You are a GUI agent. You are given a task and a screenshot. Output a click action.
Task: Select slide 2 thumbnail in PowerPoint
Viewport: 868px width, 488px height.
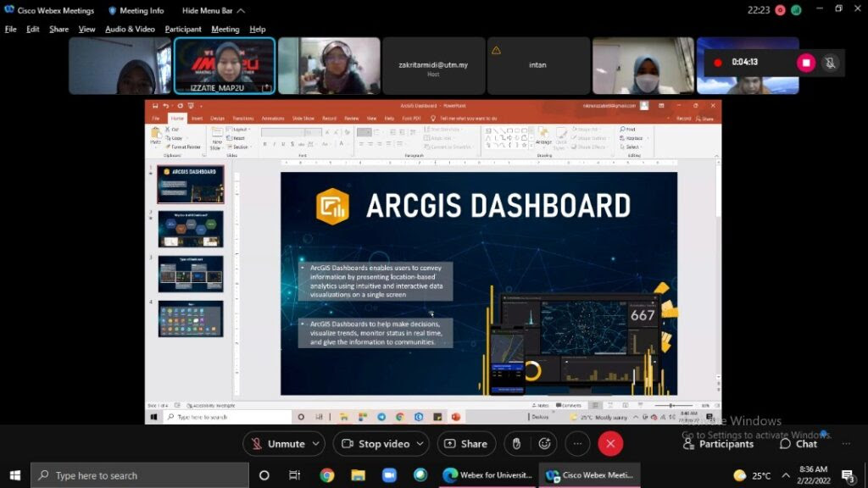click(191, 229)
